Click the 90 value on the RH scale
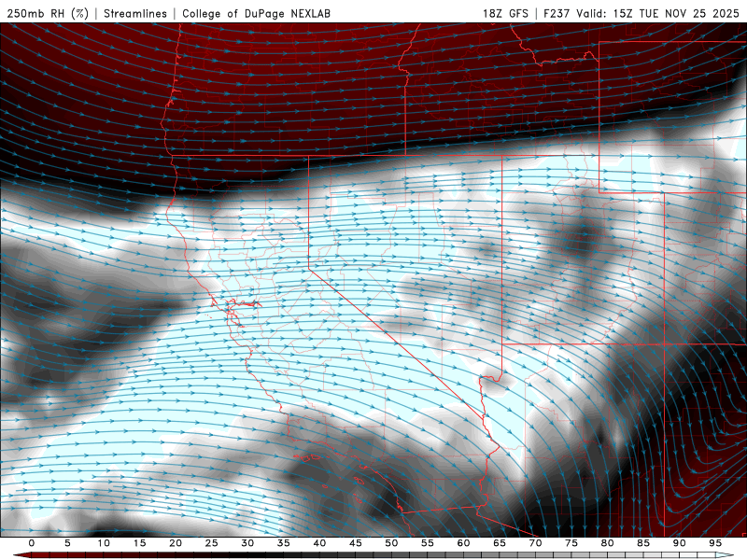This screenshot has width=747, height=560. 679,543
